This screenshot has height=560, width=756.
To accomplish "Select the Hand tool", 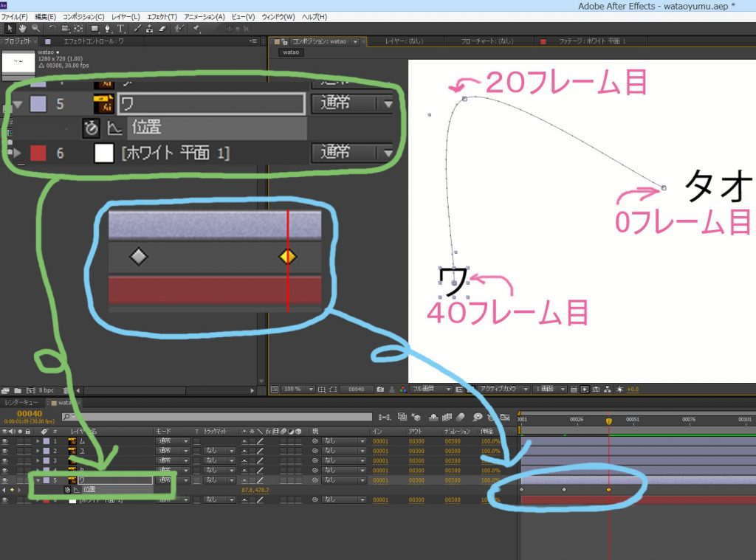I will (22, 29).
